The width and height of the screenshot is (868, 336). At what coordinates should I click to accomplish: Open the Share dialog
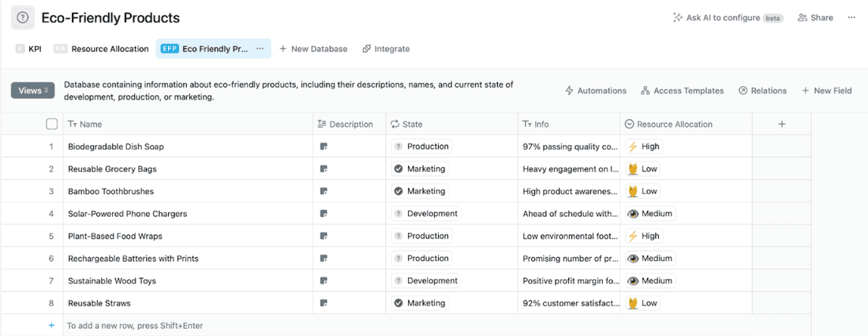tap(815, 17)
